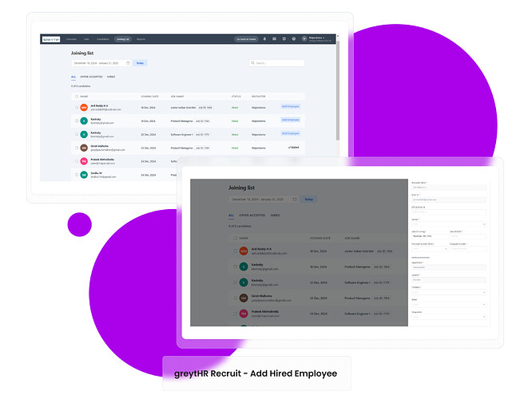Click Today button in lower dimmed screenshot

309,199
